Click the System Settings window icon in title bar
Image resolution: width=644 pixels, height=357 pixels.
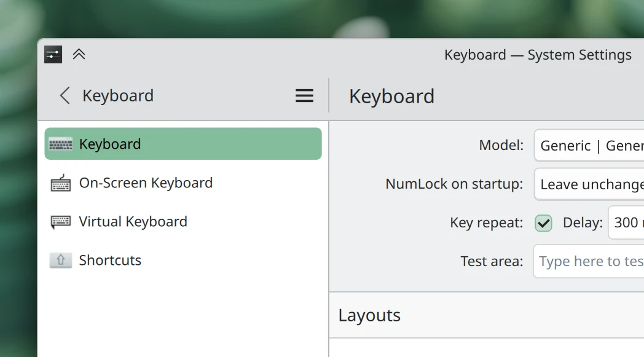click(x=53, y=55)
